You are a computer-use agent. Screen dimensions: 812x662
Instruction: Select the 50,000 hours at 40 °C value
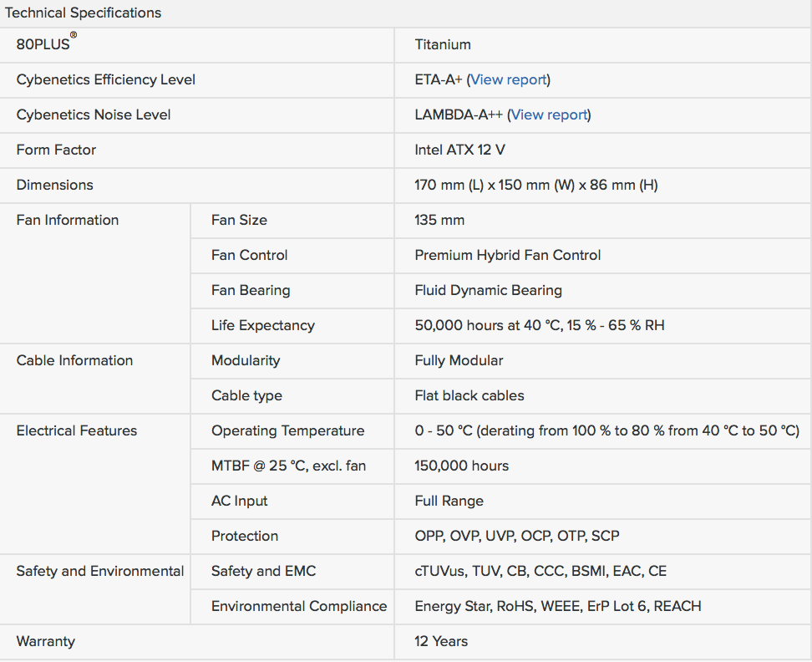pos(539,326)
